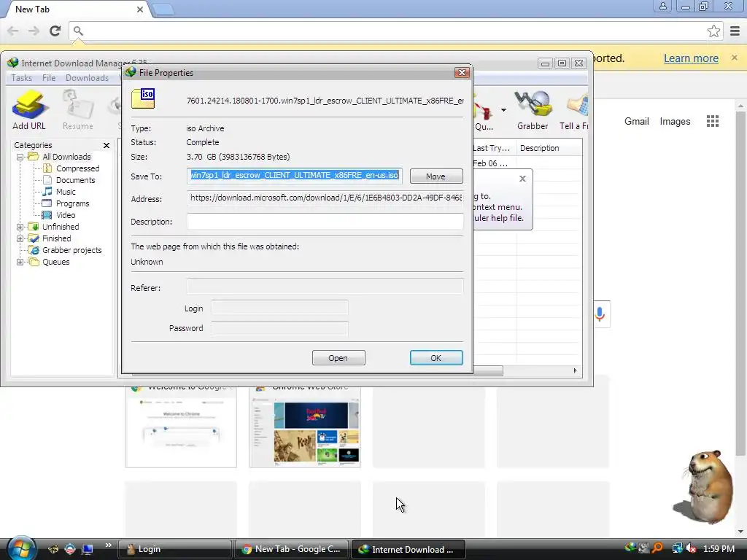
Task: Close the File Properties dialog
Action: (462, 72)
